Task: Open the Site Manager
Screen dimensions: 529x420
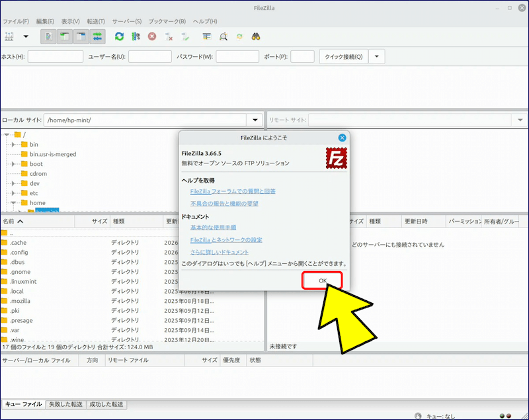Action: [x=10, y=37]
